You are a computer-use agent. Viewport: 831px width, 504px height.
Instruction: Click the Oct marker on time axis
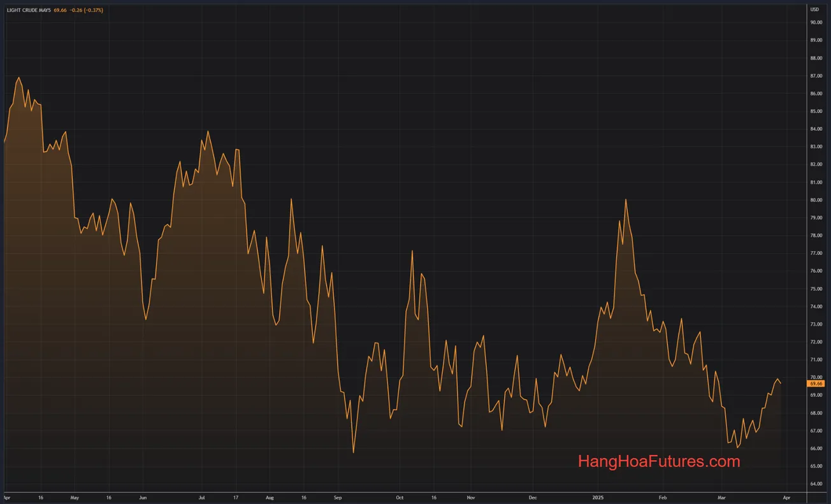coord(400,497)
